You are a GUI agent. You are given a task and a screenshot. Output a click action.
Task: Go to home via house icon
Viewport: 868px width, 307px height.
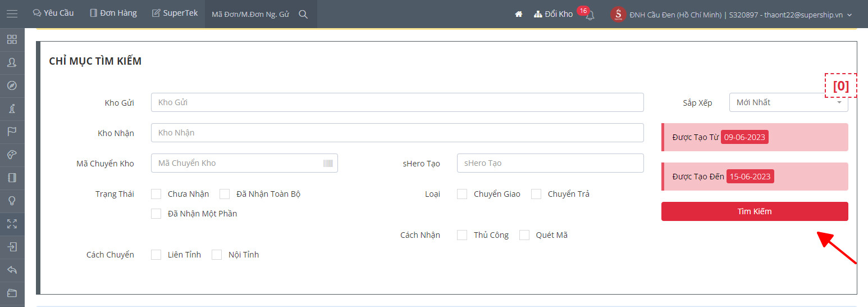pyautogui.click(x=519, y=14)
